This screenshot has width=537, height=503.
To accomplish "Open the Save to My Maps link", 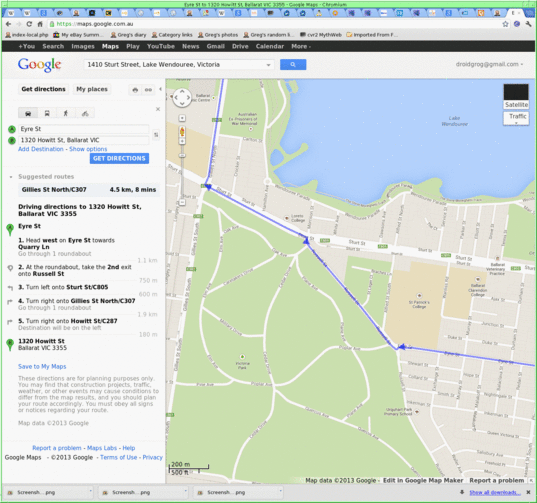I will pyautogui.click(x=42, y=366).
